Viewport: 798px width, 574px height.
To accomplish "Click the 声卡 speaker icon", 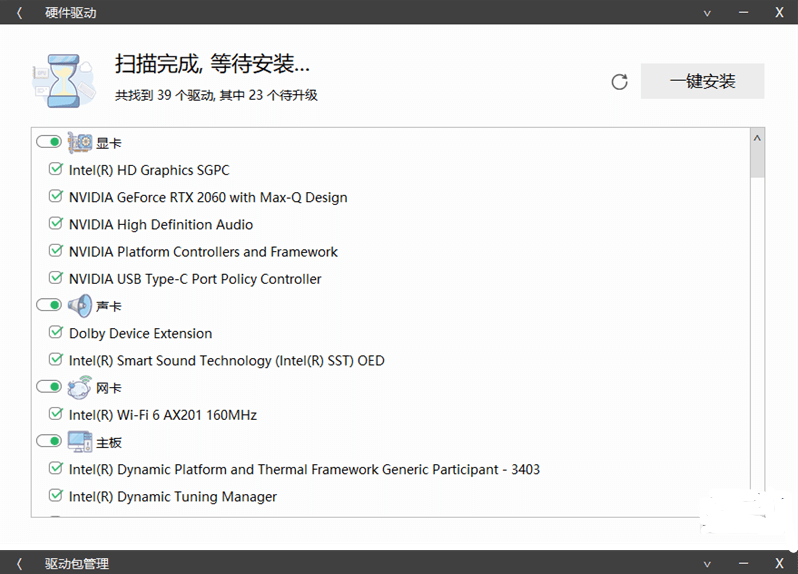I will click(x=80, y=305).
